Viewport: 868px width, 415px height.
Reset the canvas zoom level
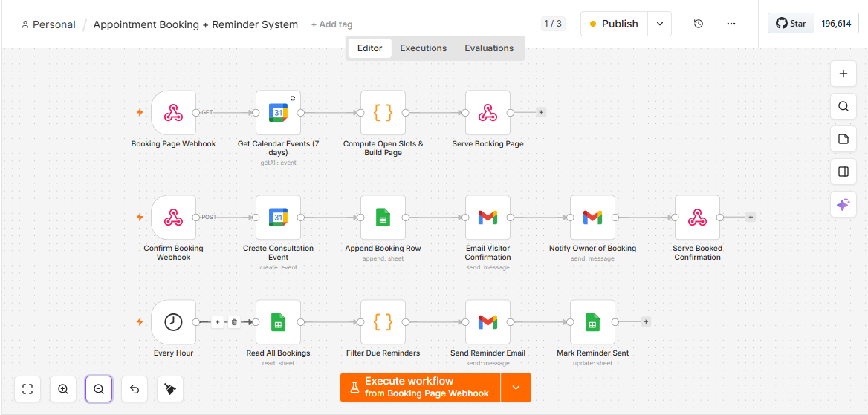click(135, 389)
